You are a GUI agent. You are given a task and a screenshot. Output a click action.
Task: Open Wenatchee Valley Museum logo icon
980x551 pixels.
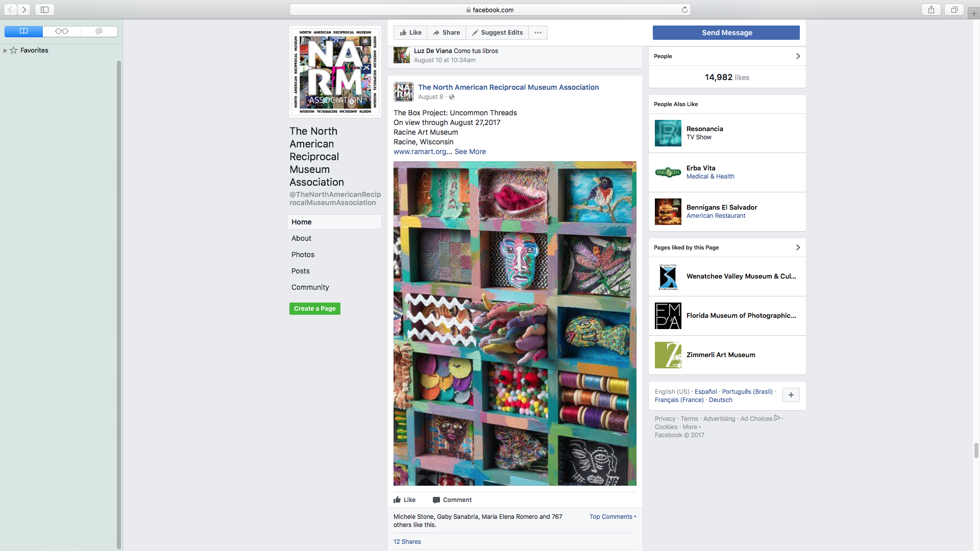[x=668, y=277]
